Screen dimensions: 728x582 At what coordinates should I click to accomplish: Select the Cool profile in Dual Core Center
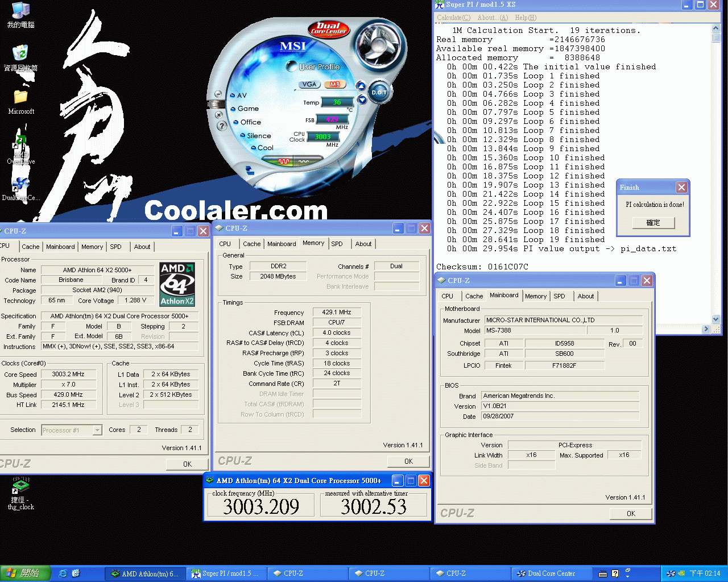tap(262, 148)
